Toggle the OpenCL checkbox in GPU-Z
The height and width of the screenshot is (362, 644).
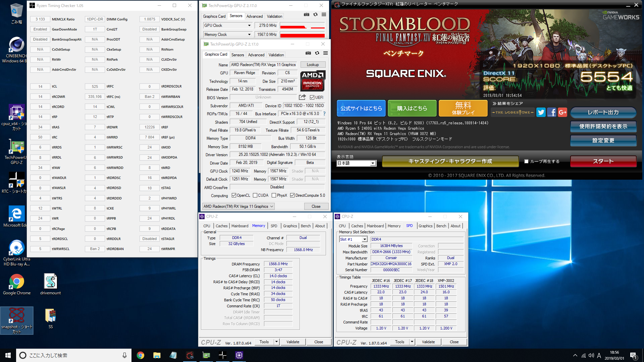pyautogui.click(x=234, y=195)
